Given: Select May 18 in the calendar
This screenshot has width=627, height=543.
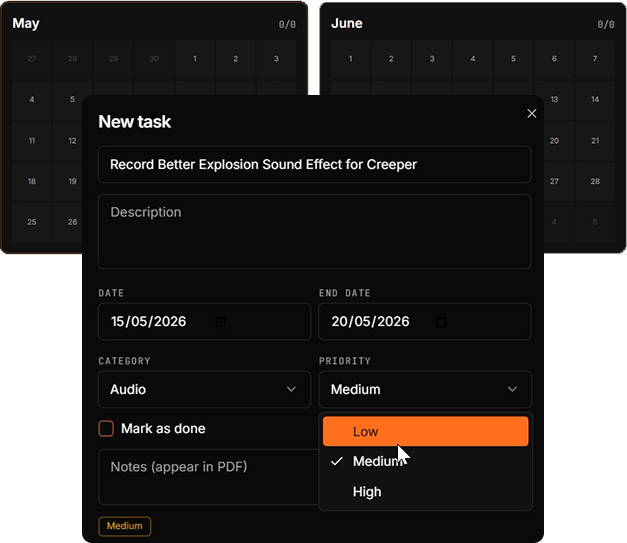Looking at the screenshot, I should [x=32, y=182].
